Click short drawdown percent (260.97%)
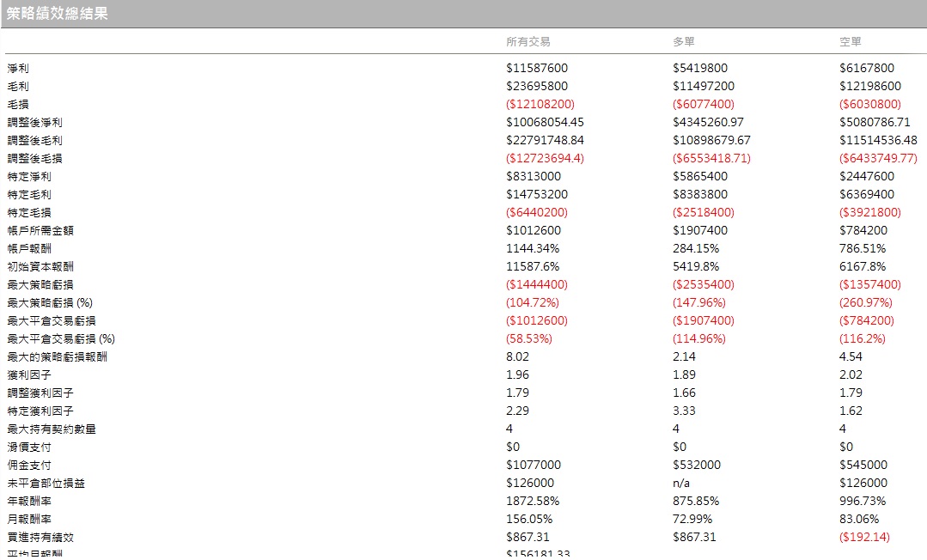927x560 pixels. pyautogui.click(x=866, y=303)
